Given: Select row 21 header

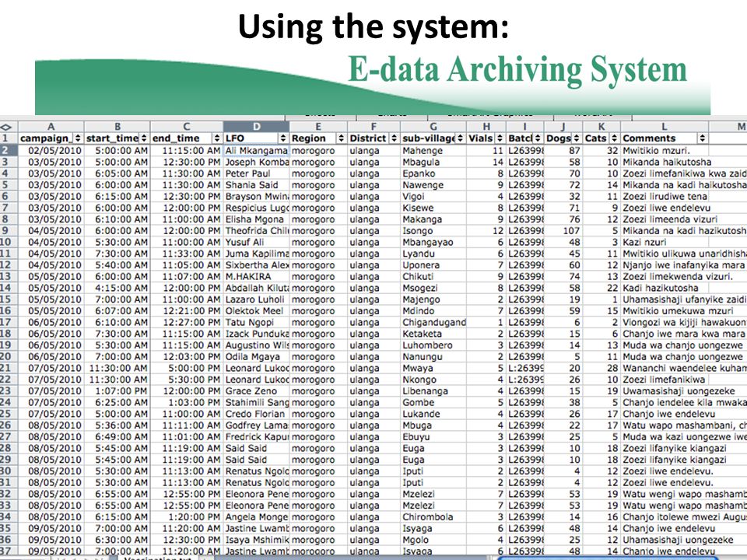Looking at the screenshot, I should 9,368.
